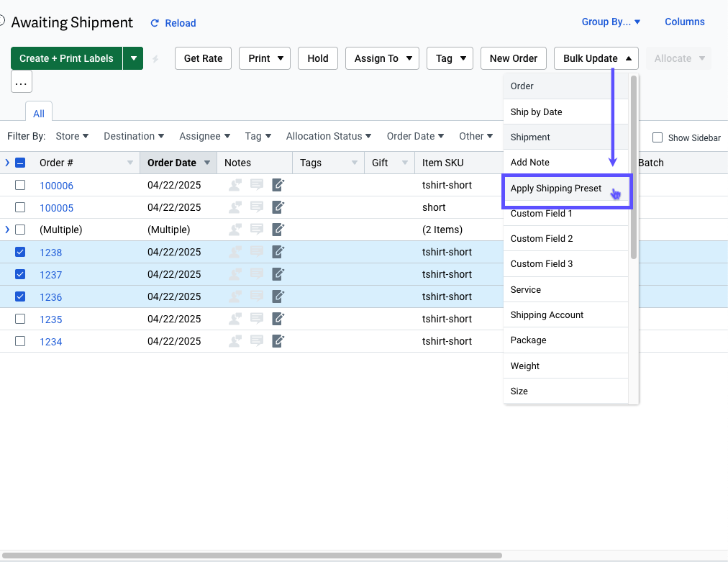Open edit note icon for order 100006
728x562 pixels.
coord(278,185)
